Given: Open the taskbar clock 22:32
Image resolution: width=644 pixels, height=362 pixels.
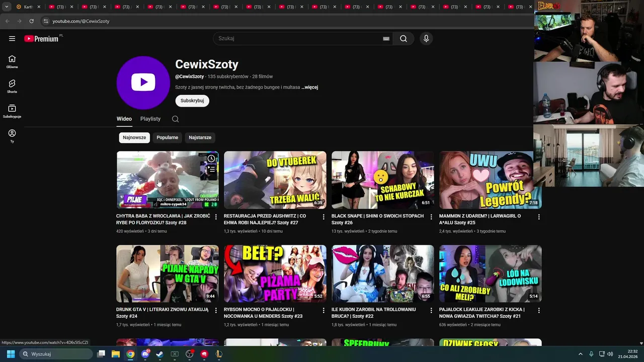Looking at the screenshot, I should [628, 354].
